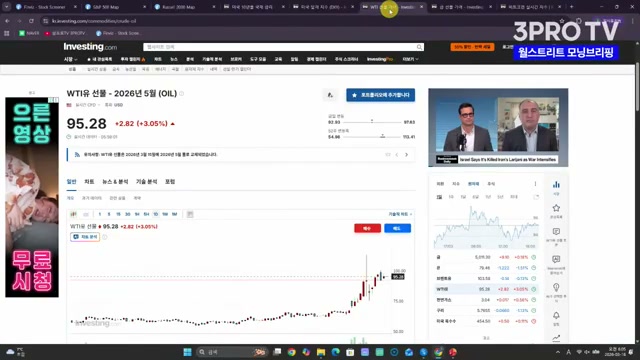Select the 30 minute chart interval
640x360 pixels.
point(128,214)
